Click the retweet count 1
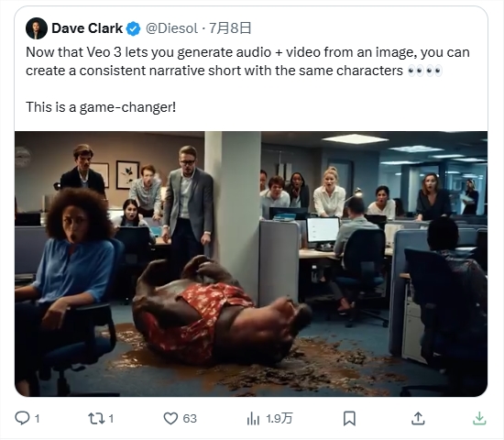 tap(111, 419)
